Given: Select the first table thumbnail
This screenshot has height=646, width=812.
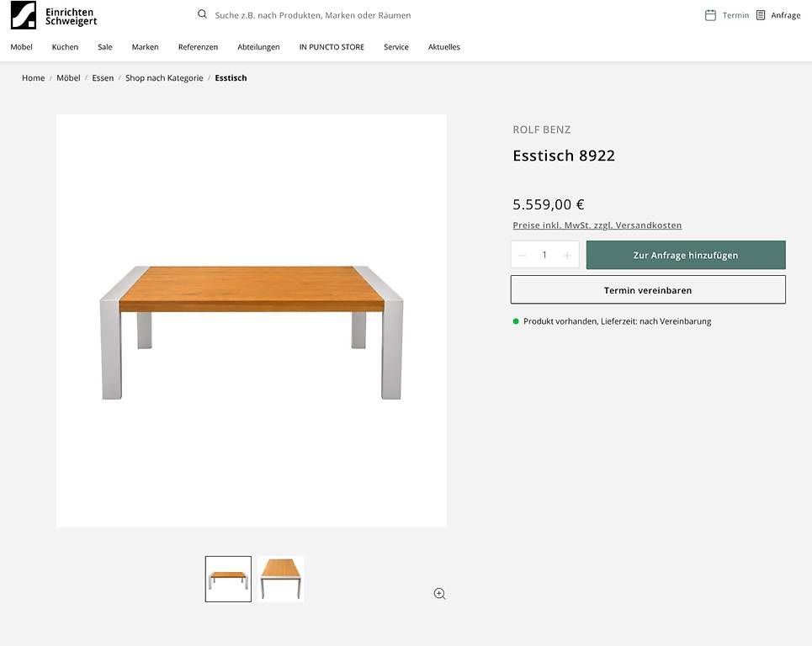Looking at the screenshot, I should click(228, 579).
